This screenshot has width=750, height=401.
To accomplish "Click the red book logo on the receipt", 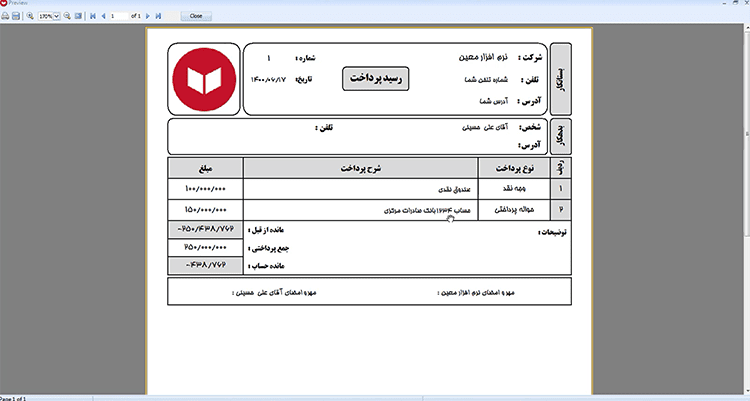I will tap(204, 79).
